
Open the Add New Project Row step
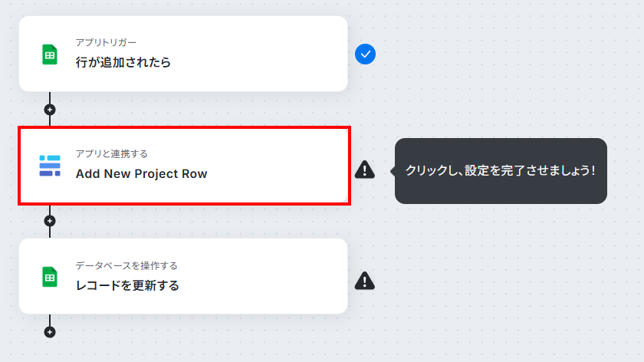[184, 166]
